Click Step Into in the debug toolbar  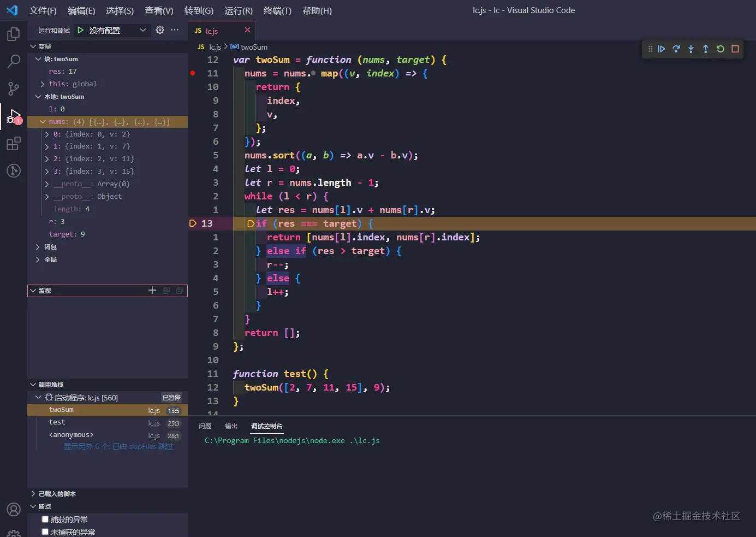click(x=691, y=49)
